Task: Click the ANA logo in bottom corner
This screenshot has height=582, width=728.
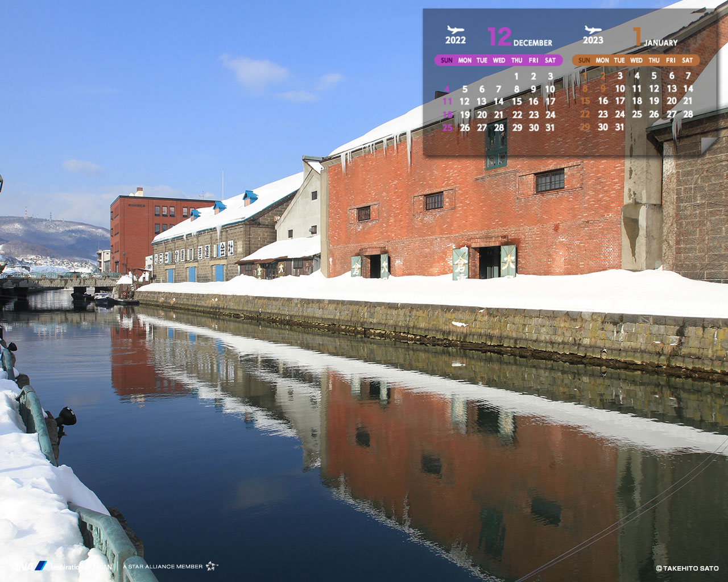Action: (x=28, y=566)
